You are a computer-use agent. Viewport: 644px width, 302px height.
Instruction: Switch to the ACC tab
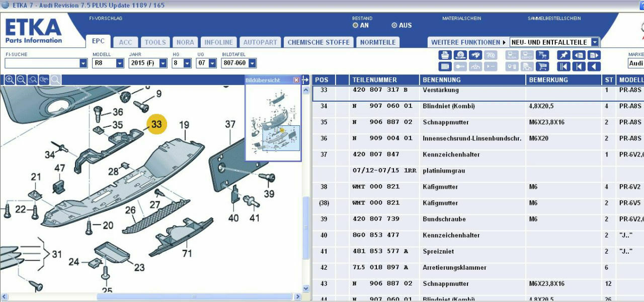tap(125, 42)
